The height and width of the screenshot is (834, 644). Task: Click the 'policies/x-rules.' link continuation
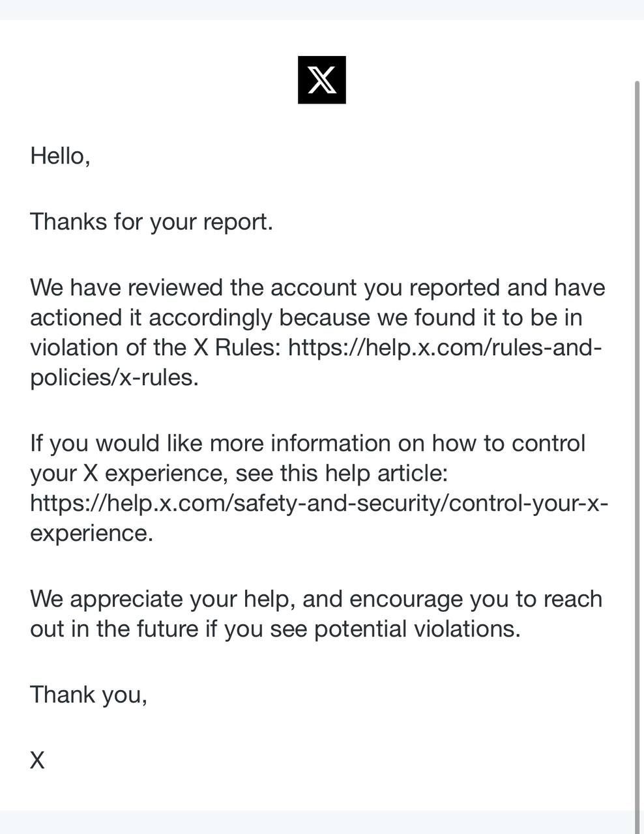coord(114,377)
